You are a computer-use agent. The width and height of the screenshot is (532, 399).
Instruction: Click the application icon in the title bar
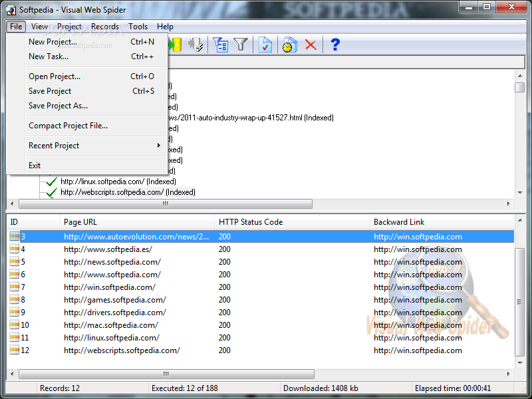(x=11, y=10)
